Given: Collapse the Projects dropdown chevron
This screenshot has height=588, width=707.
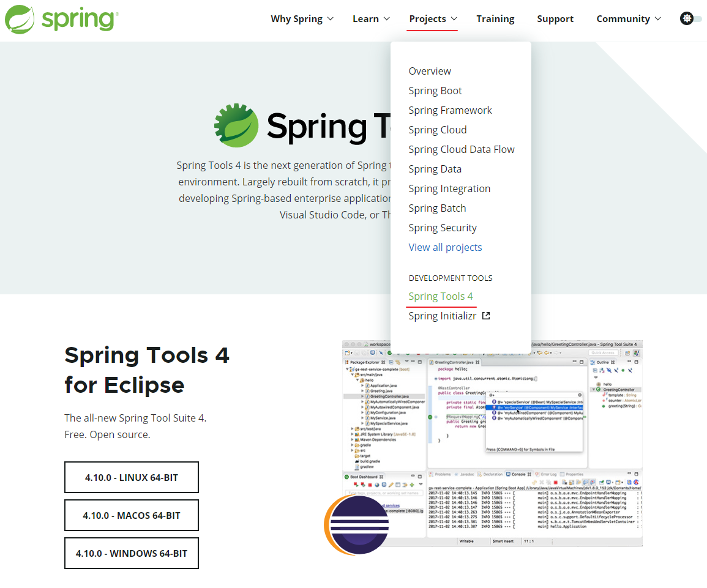Looking at the screenshot, I should coord(454,19).
